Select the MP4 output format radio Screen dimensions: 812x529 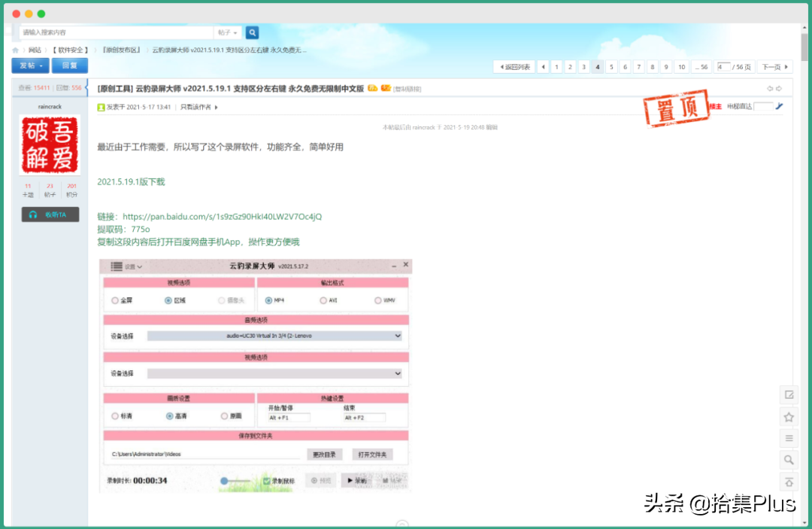pos(268,300)
